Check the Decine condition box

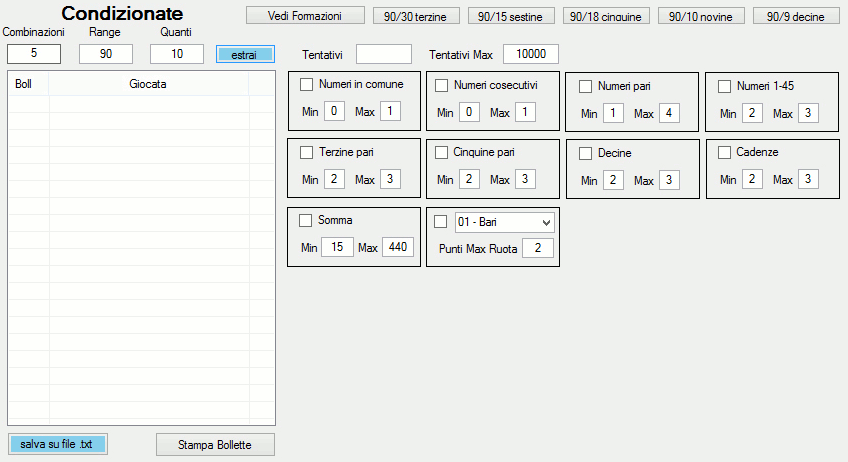point(586,154)
